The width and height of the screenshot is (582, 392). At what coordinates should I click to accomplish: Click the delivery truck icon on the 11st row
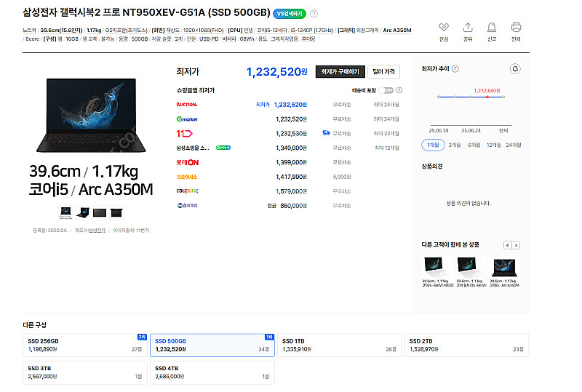point(326,133)
